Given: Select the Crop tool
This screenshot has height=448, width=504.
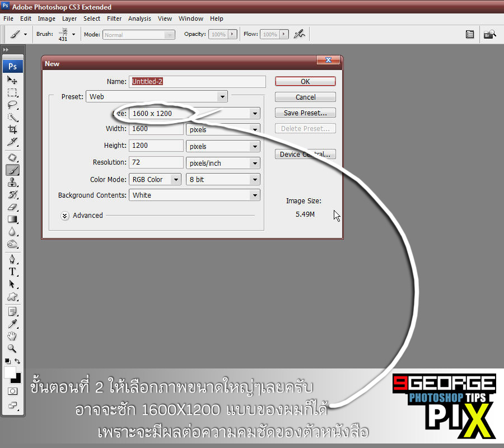Looking at the screenshot, I should pos(12,129).
